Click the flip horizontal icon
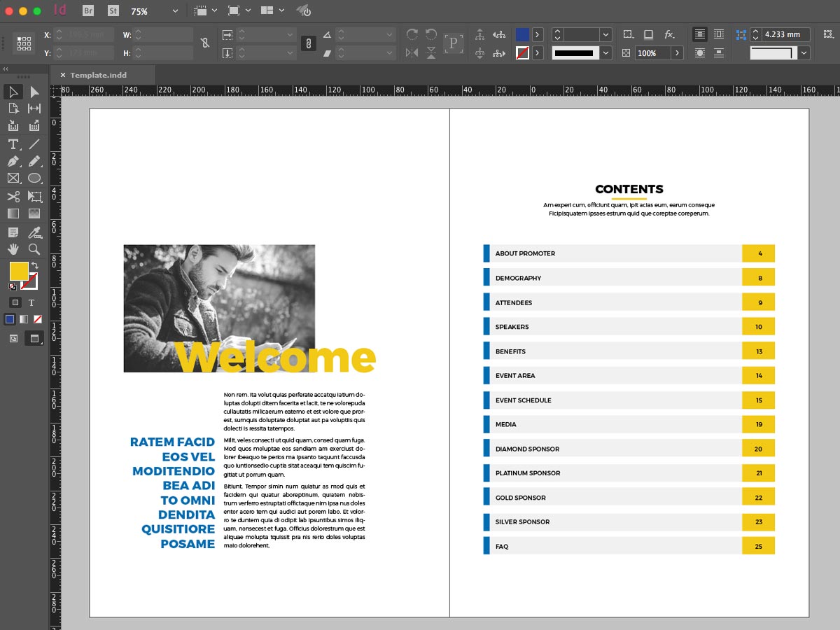This screenshot has width=840, height=630. pos(412,52)
